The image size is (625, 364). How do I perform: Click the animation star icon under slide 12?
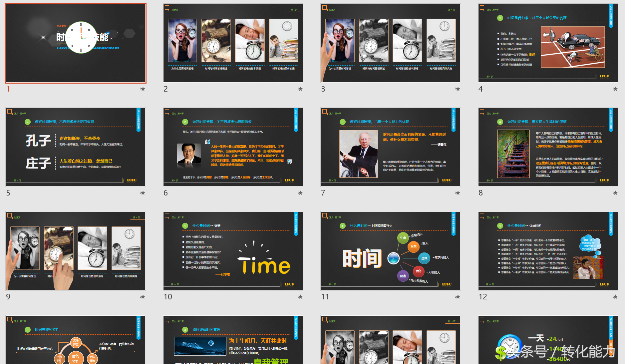pos(615,297)
